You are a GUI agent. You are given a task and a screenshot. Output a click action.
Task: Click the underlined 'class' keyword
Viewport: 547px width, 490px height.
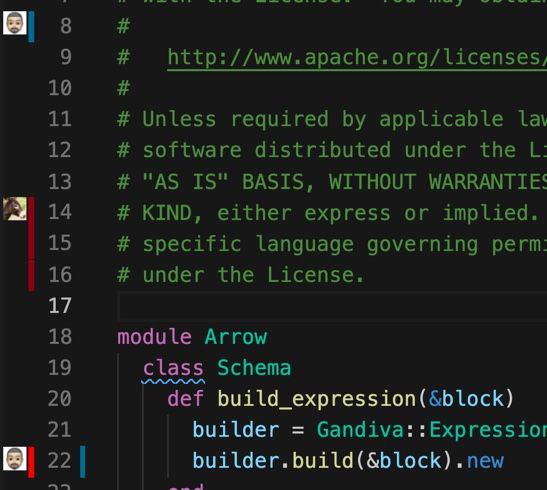[173, 368]
